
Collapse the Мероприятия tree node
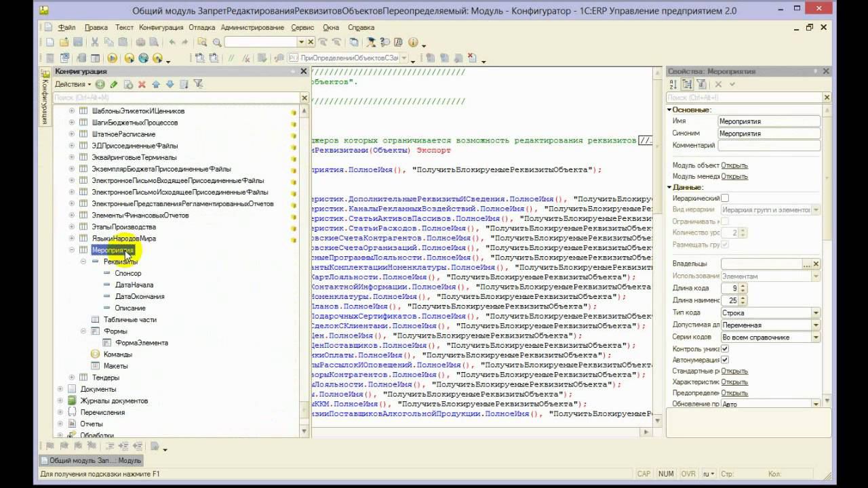(72, 250)
